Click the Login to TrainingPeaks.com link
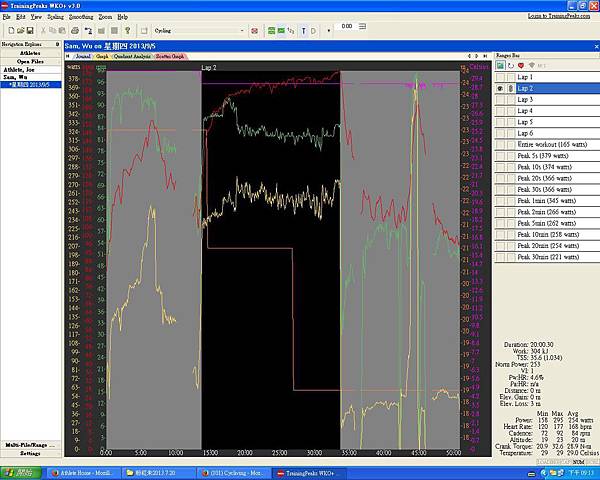Viewport: 600px width, 480px height. coord(559,16)
